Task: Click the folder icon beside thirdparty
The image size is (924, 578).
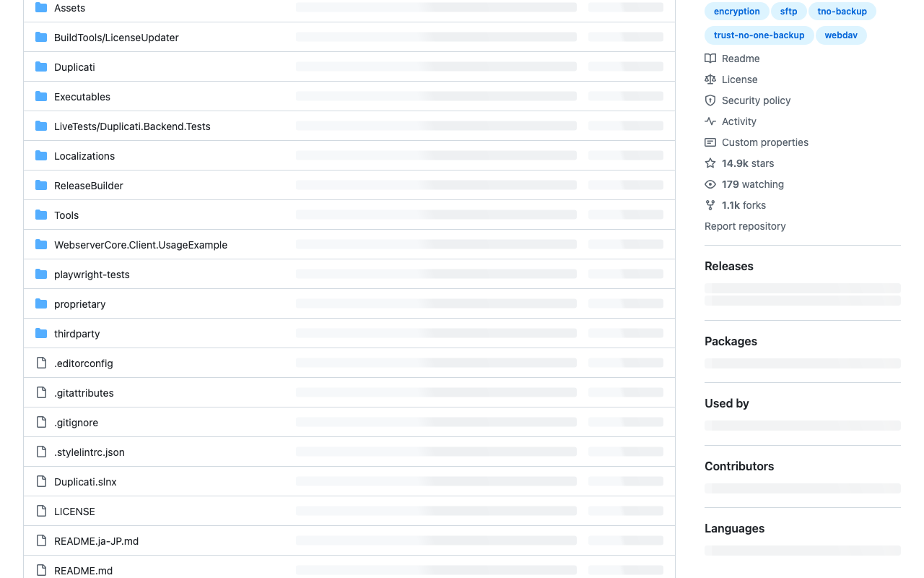Action: click(41, 334)
